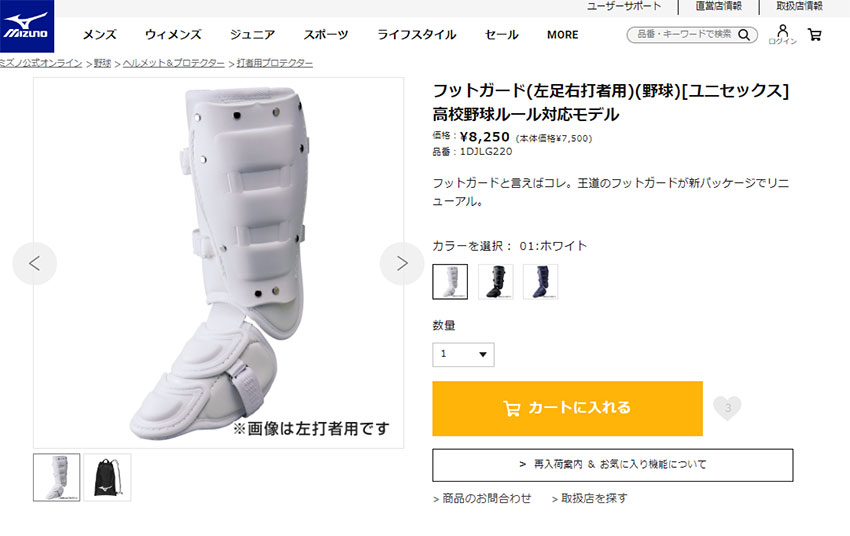Viewport: 850px width, 536px height.
Task: Show previous product image arrow
Action: pyautogui.click(x=35, y=263)
